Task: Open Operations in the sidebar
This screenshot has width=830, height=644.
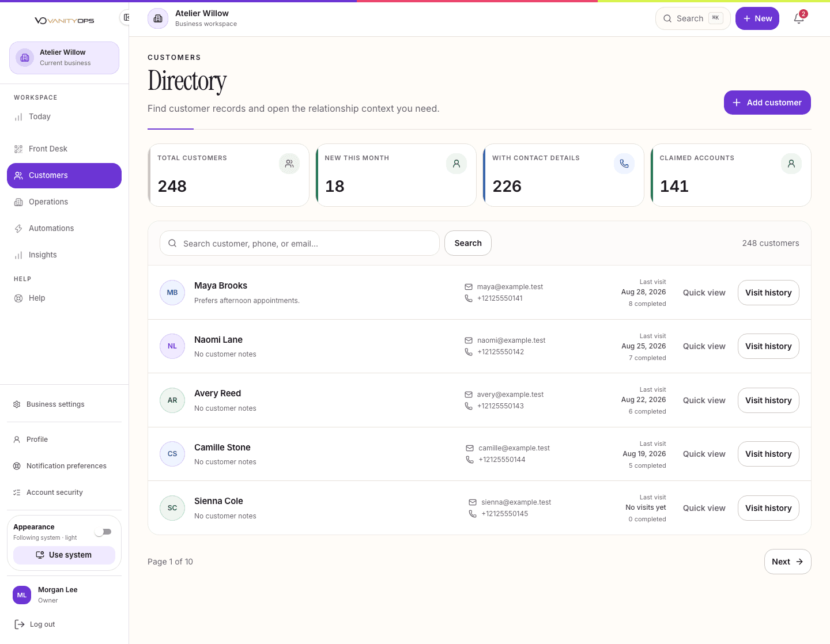Action: (x=64, y=202)
